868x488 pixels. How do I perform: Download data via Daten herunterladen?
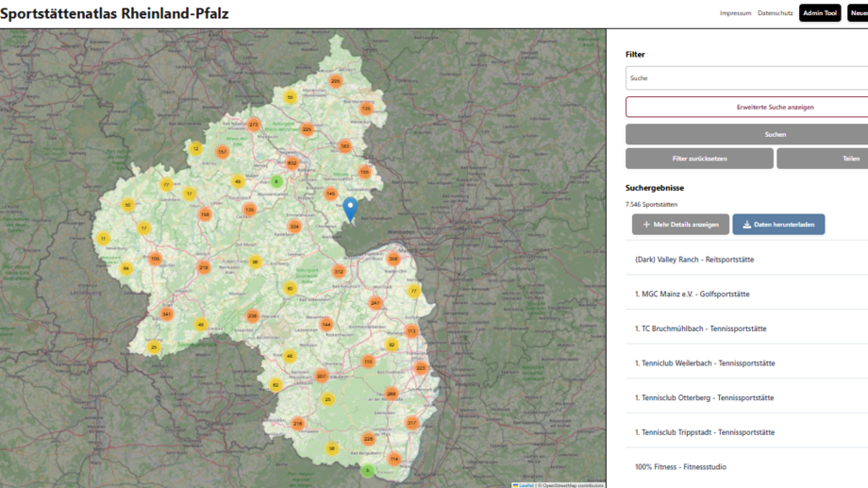click(x=778, y=225)
